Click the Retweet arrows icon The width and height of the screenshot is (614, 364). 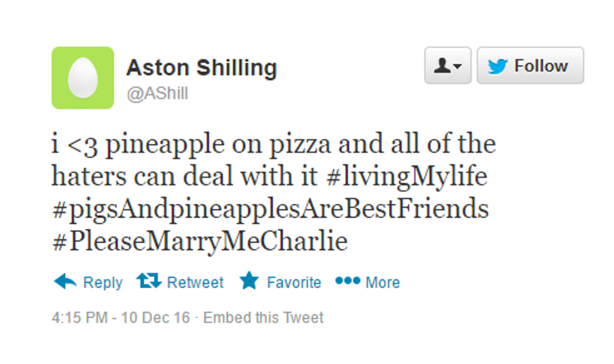(149, 281)
